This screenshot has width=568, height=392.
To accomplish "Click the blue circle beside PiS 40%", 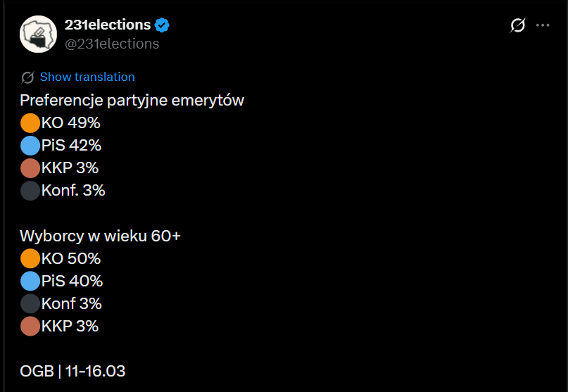I will (x=30, y=281).
